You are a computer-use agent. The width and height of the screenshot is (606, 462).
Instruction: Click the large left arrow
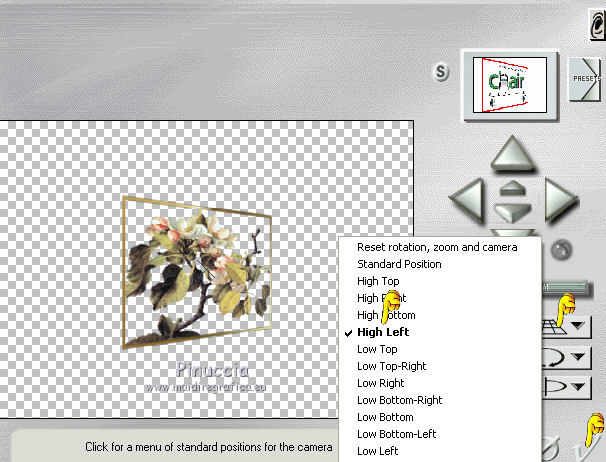468,200
